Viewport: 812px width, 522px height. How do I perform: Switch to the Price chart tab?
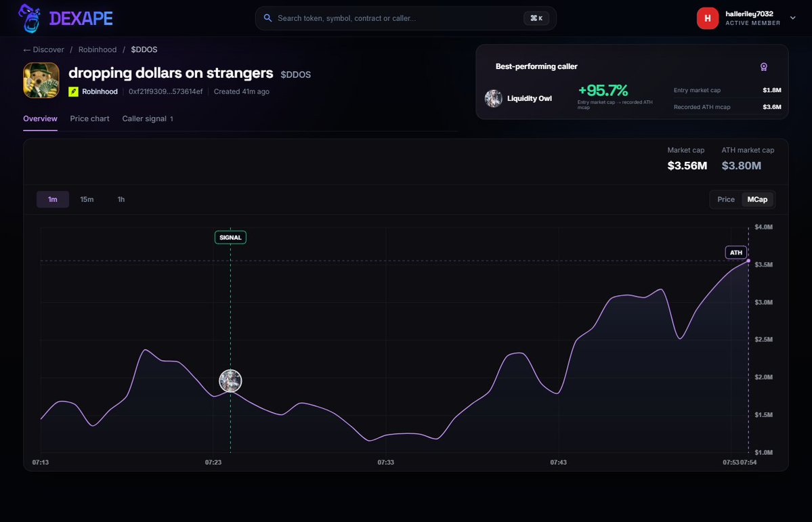point(89,118)
